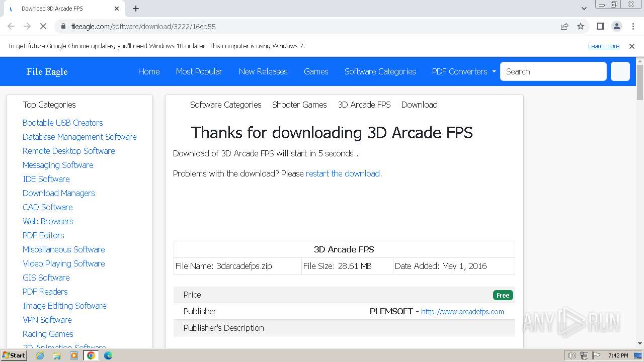Expand the PDF Converters dropdown
The height and width of the screenshot is (362, 644).
click(x=464, y=71)
